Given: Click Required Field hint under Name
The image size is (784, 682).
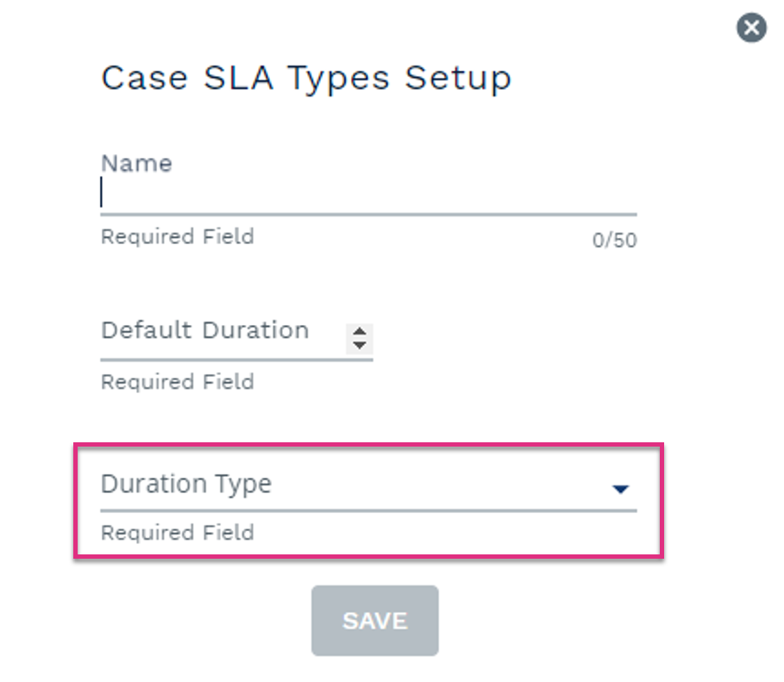Looking at the screenshot, I should tap(178, 236).
